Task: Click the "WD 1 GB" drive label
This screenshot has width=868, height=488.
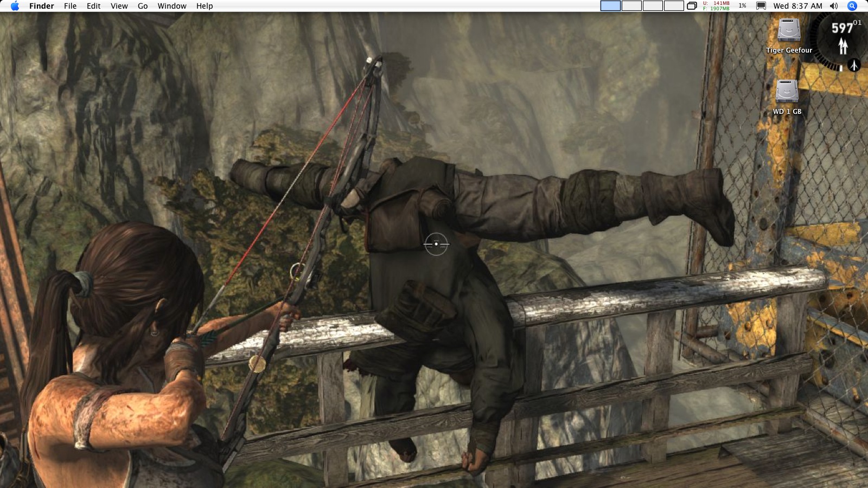Action: tap(787, 112)
